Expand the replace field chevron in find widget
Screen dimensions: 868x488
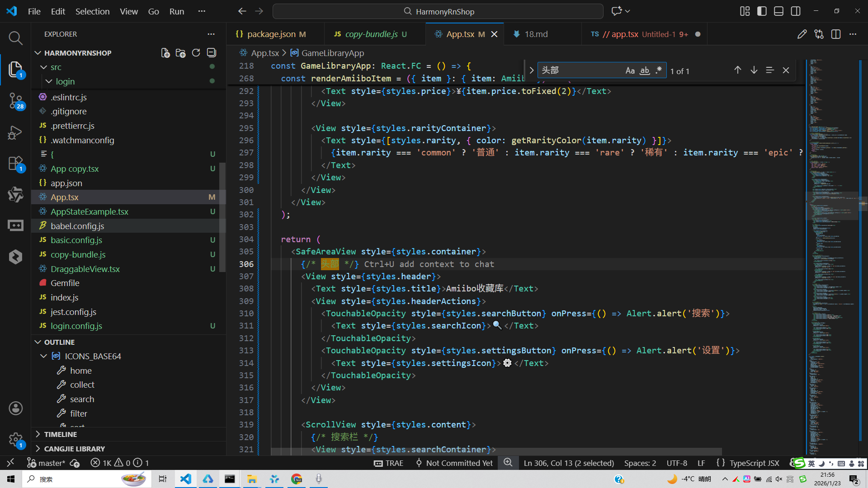click(x=531, y=70)
